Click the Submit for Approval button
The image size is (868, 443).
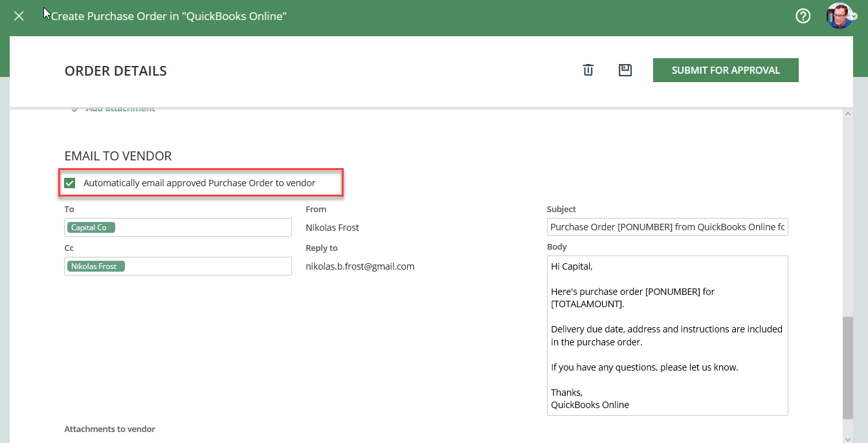pos(726,70)
